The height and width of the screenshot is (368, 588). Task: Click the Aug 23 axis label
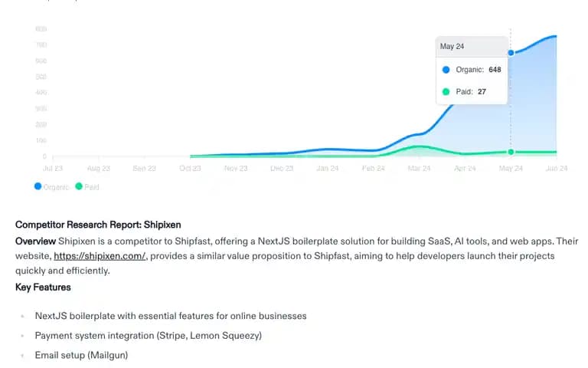(x=99, y=168)
